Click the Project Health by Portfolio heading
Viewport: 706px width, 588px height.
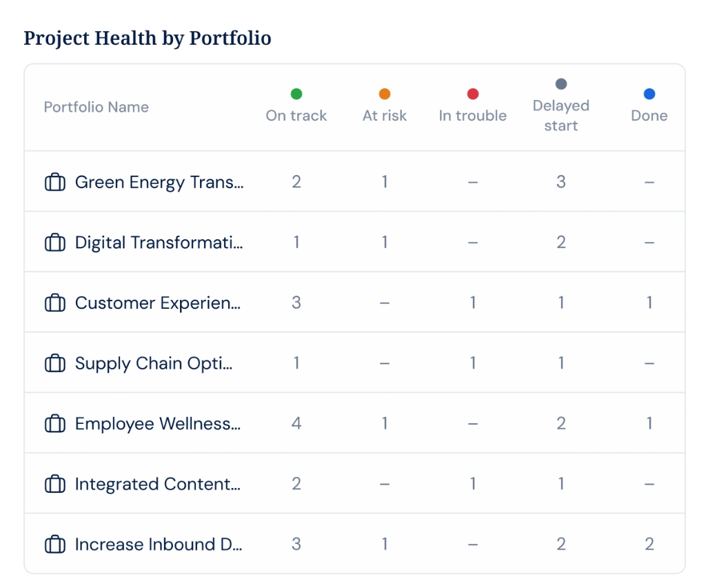148,39
